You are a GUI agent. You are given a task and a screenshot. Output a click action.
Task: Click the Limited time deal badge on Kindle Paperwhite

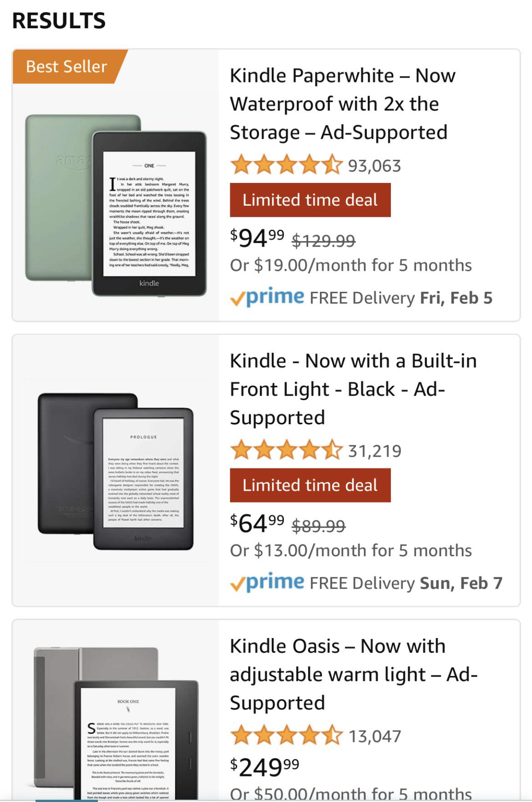point(311,199)
